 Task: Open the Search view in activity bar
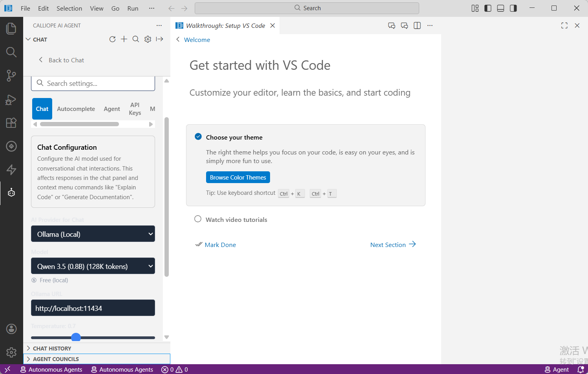tap(11, 52)
